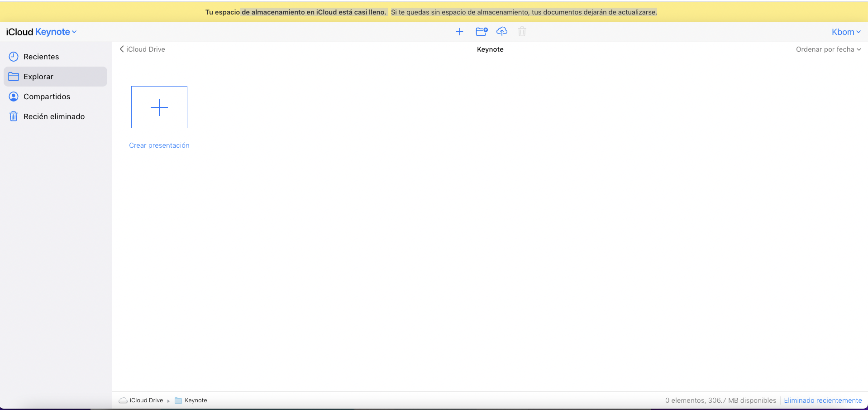Click the clock icon beside Recientes
The height and width of the screenshot is (410, 868).
coord(14,57)
